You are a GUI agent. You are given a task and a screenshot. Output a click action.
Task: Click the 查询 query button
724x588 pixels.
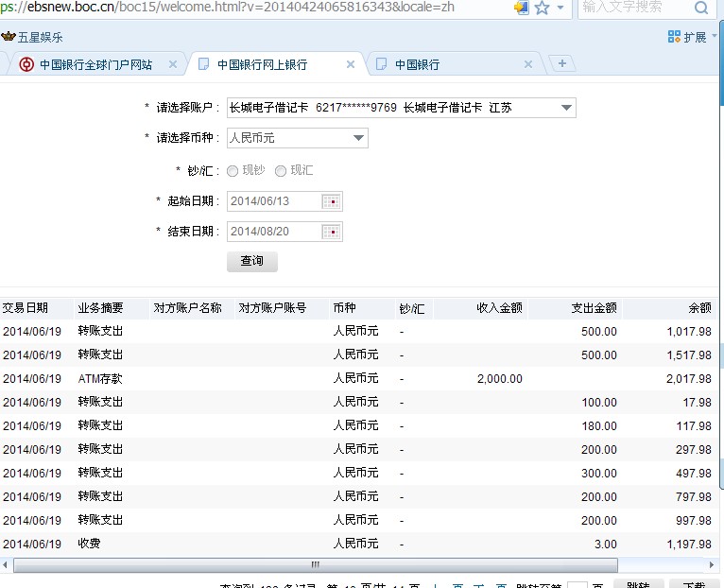pos(252,261)
